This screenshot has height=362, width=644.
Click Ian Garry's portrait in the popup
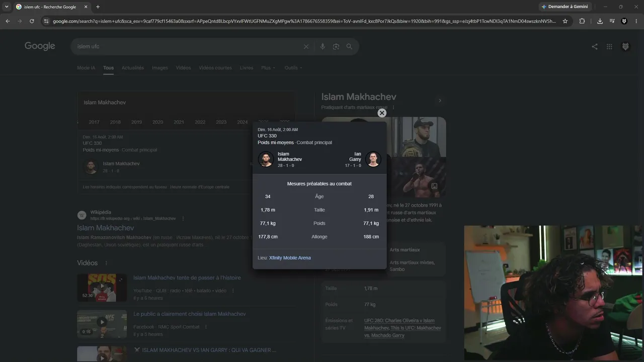373,159
